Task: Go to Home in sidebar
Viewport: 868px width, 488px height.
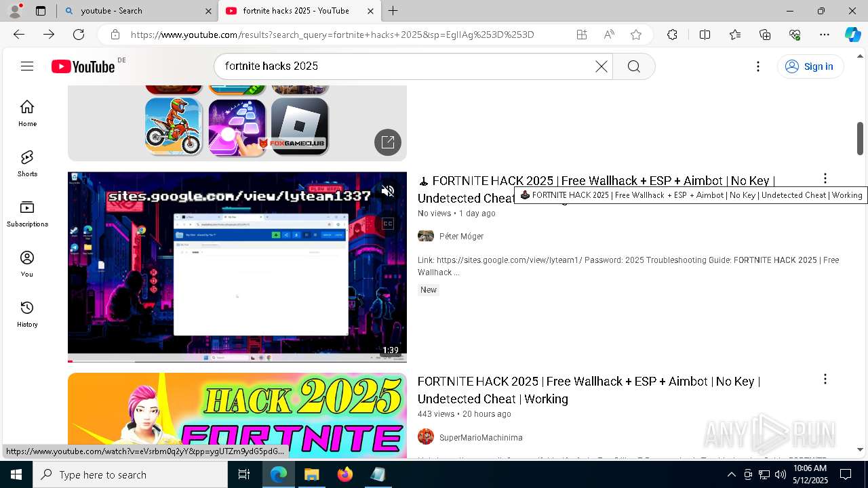Action: 27,113
